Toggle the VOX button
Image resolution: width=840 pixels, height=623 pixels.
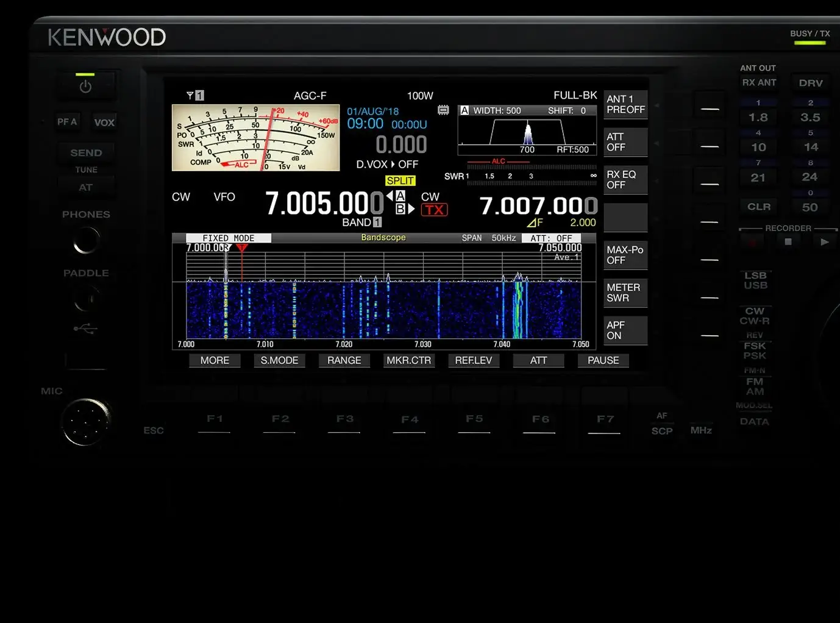pyautogui.click(x=104, y=123)
